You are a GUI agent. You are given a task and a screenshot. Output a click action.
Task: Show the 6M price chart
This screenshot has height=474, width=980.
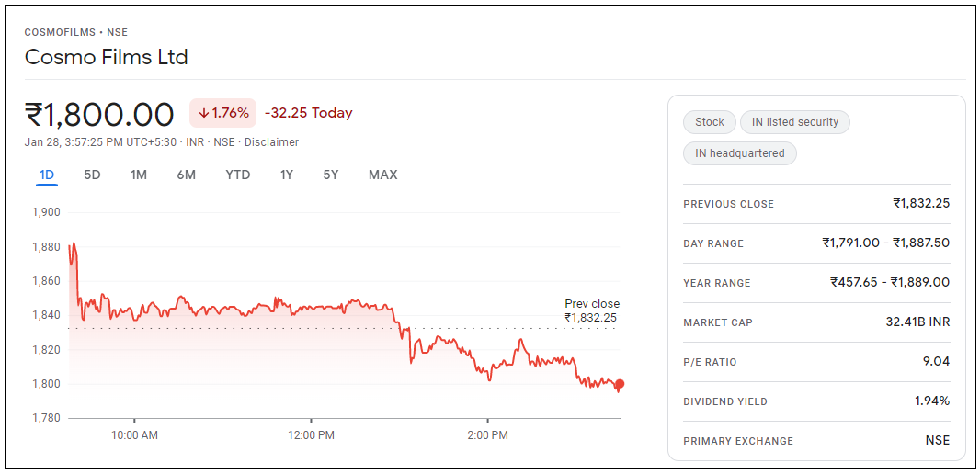(187, 175)
